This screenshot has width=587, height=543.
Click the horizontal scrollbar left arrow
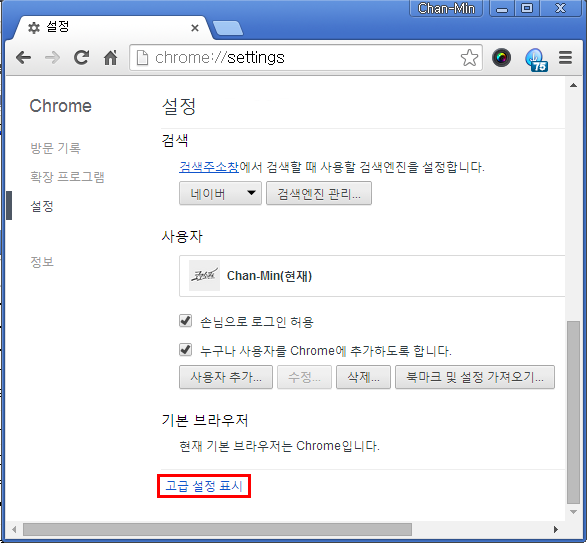coord(14,530)
